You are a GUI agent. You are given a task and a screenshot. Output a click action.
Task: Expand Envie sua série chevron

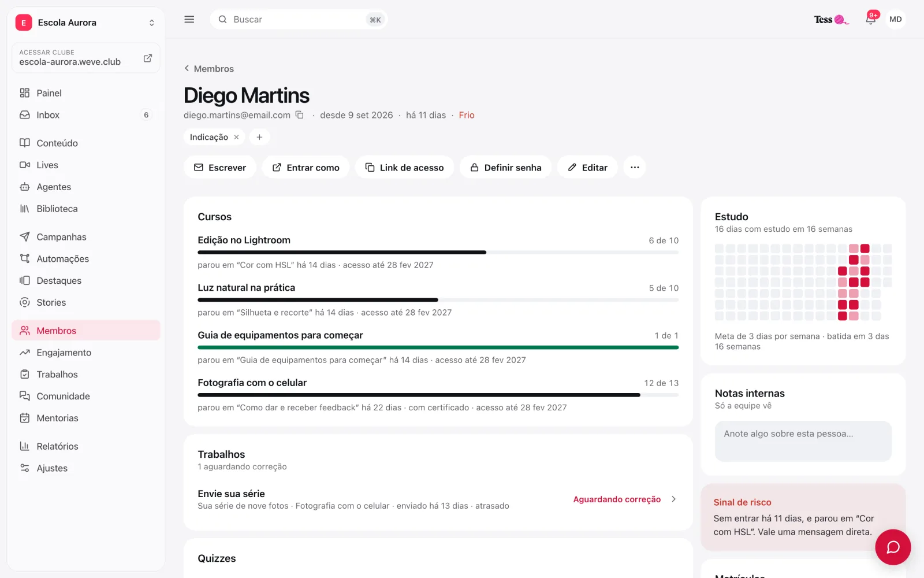[x=673, y=499]
